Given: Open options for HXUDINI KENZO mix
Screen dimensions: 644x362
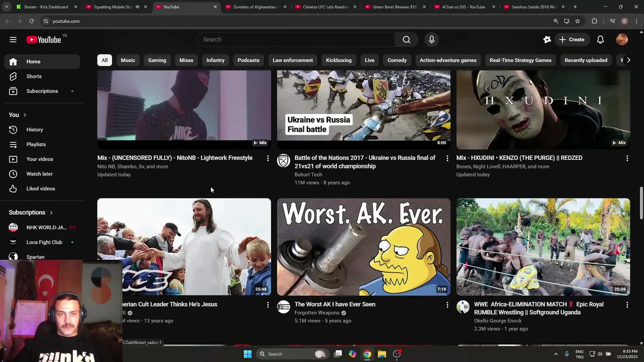Looking at the screenshot, I should pos(627,158).
